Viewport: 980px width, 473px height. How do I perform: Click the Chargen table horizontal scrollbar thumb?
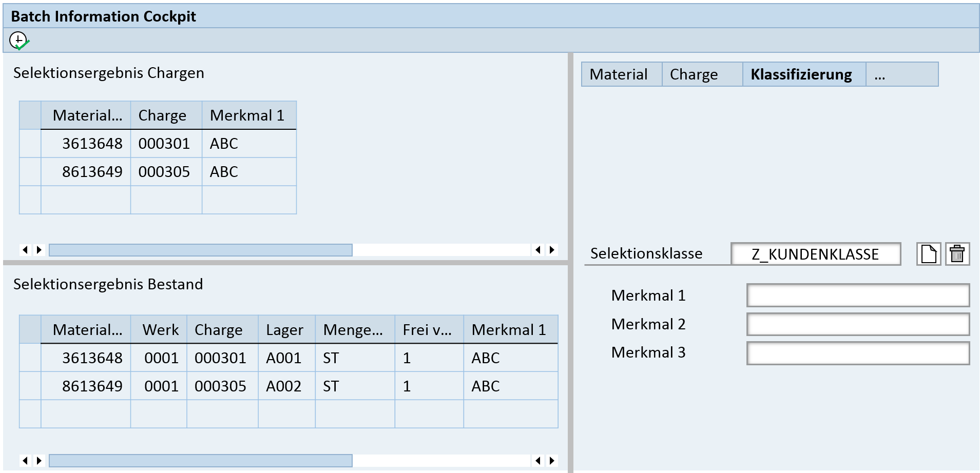coord(201,250)
